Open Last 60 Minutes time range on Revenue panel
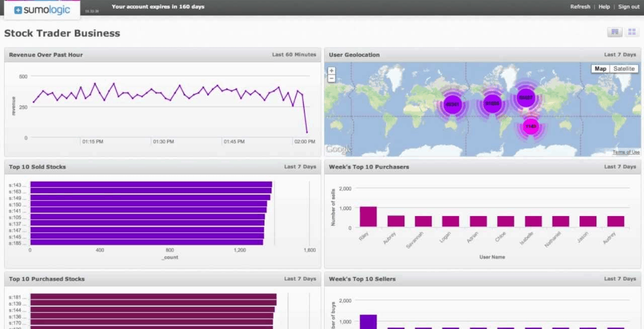Image resolution: width=644 pixels, height=329 pixels. tap(294, 54)
